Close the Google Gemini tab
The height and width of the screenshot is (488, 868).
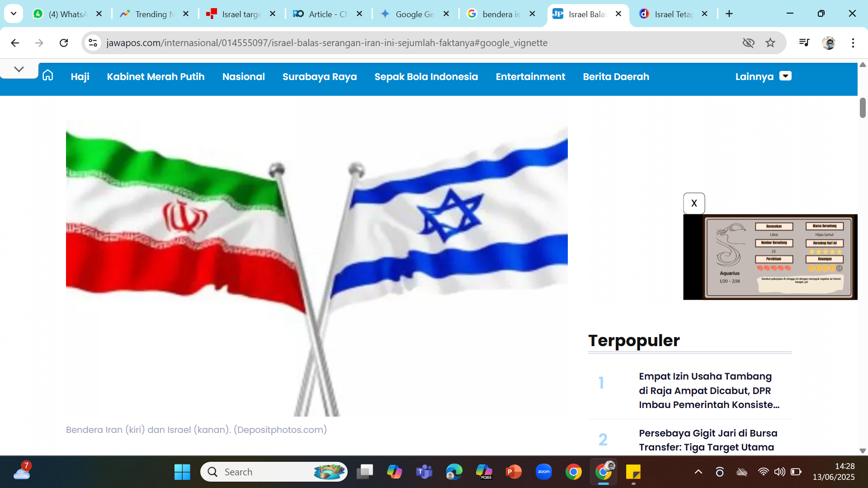pos(446,14)
